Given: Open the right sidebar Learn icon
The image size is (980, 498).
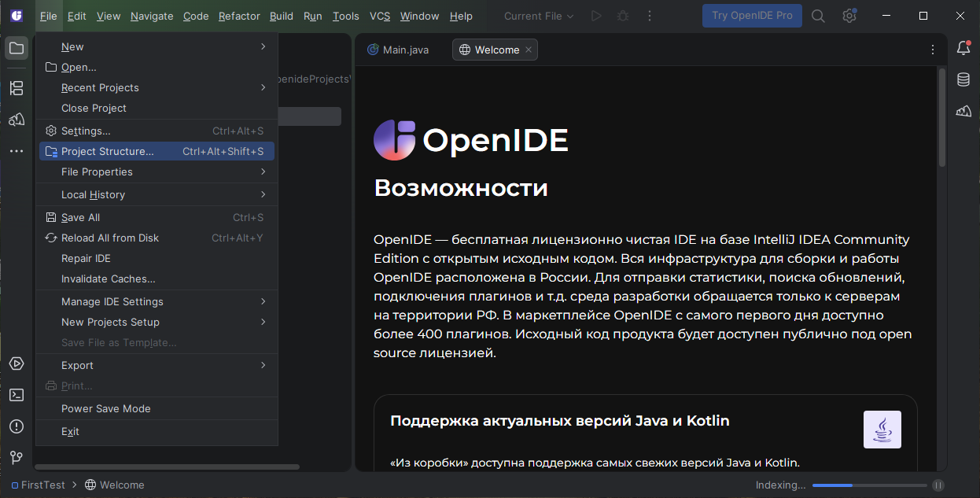Looking at the screenshot, I should (963, 111).
